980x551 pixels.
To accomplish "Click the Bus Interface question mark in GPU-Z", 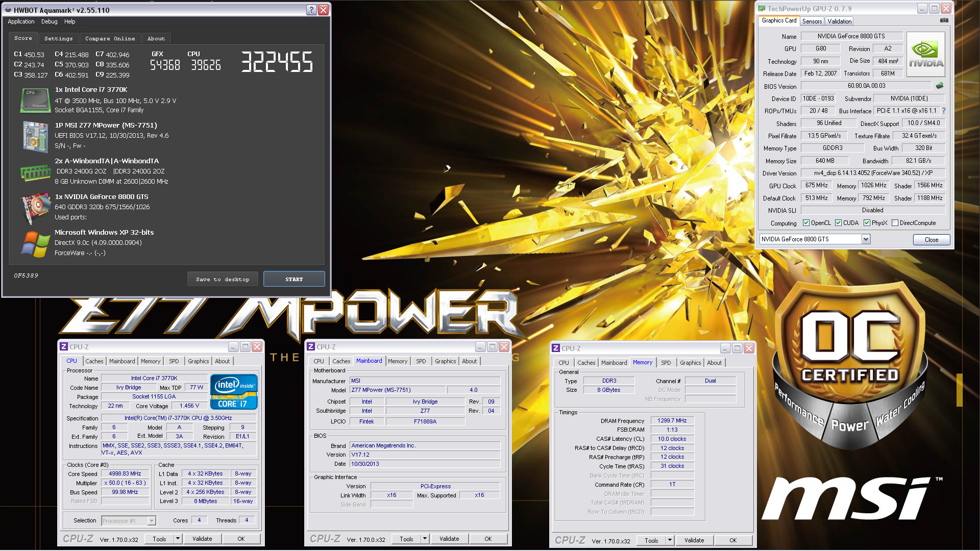I will tap(944, 111).
